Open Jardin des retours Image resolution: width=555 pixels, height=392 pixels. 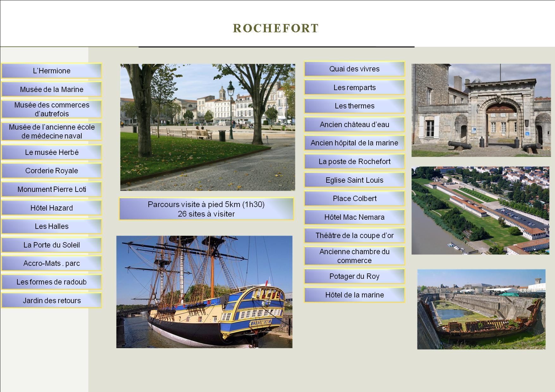[x=52, y=301]
